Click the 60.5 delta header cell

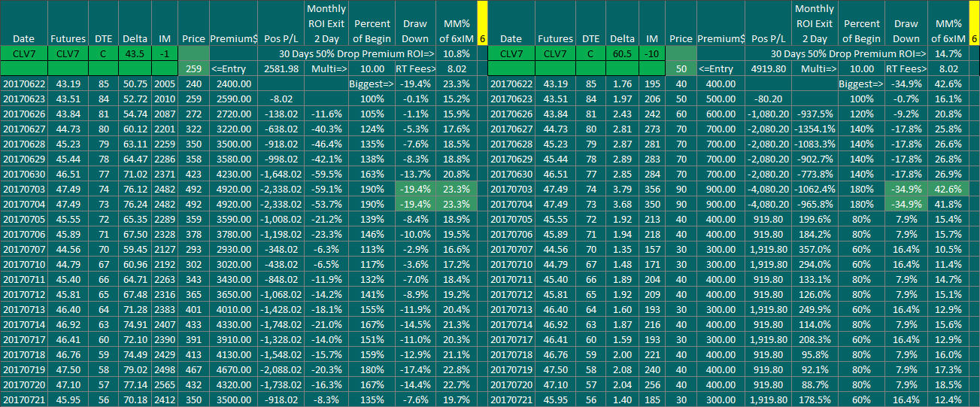click(622, 54)
